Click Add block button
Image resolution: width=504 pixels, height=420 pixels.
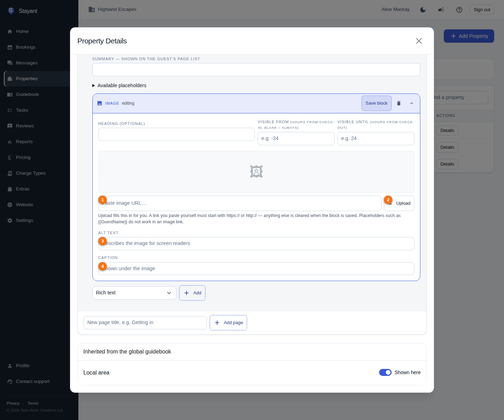click(x=192, y=293)
